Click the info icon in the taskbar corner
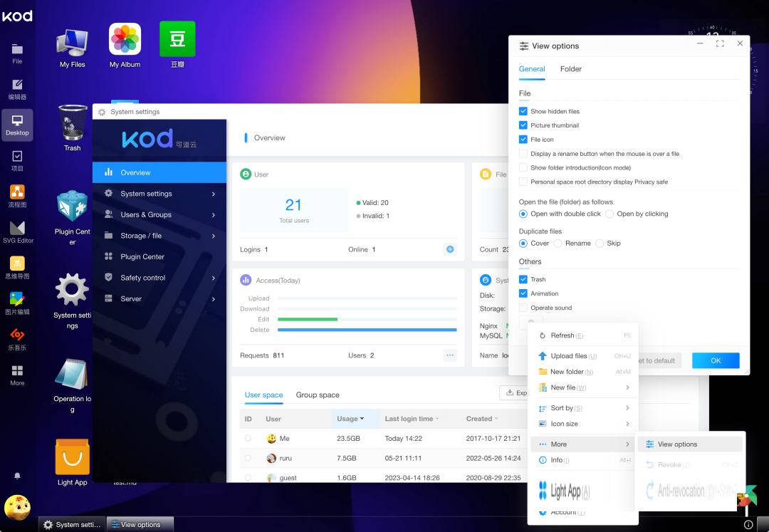 point(748,525)
